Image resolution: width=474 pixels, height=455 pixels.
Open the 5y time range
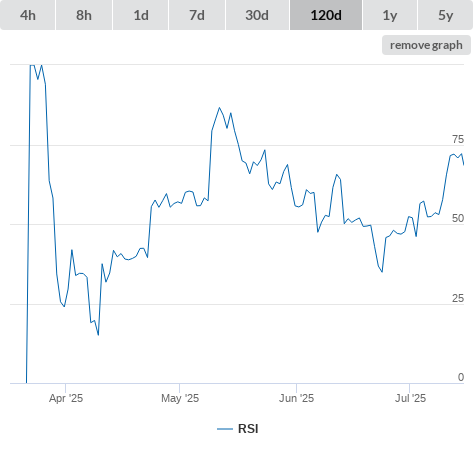point(445,15)
